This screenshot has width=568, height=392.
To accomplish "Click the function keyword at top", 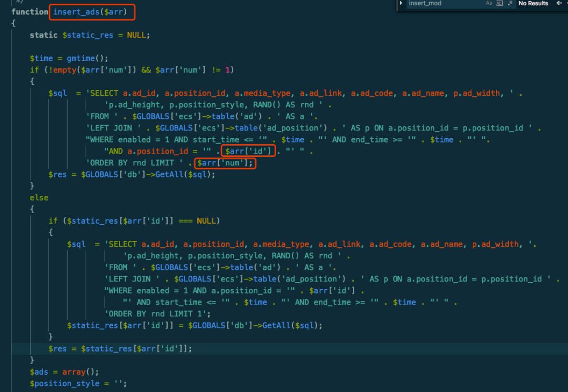I will [x=30, y=12].
